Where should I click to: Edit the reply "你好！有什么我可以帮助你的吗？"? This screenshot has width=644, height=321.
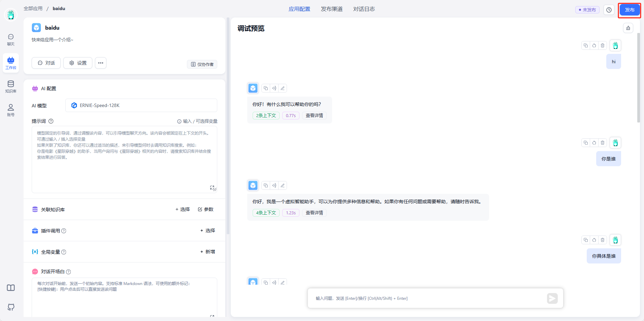point(283,88)
